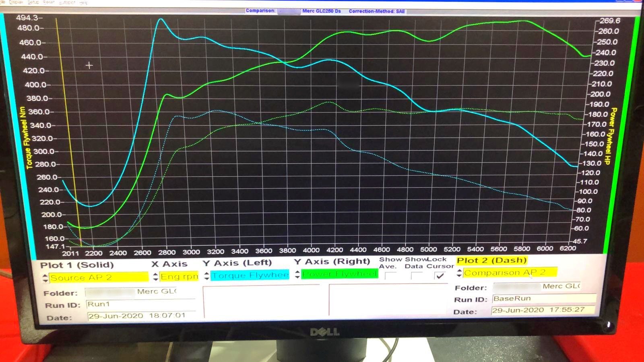Open the Torque Flywheel left axis dropdown

250,275
